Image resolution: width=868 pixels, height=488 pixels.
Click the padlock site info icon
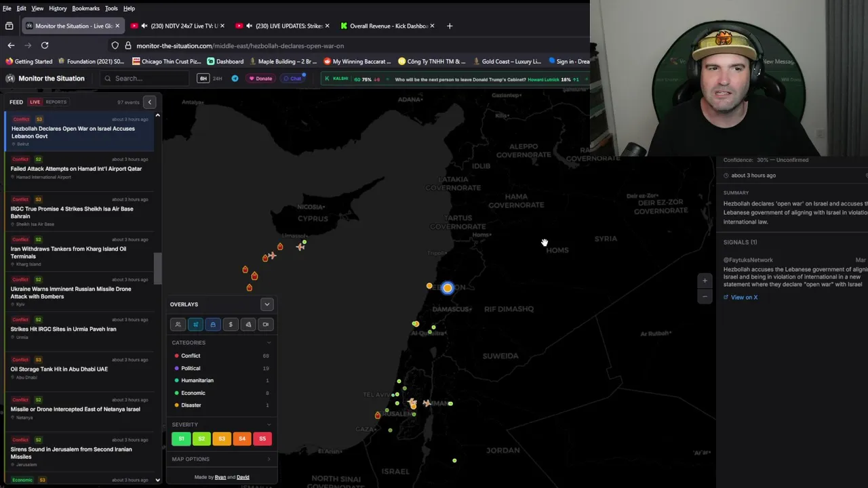tap(127, 45)
